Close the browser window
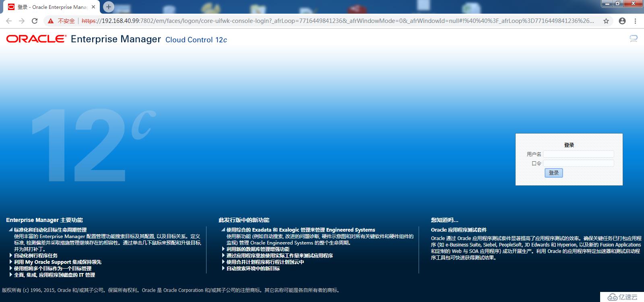Viewport: 644px width, 302px height. [x=633, y=3]
